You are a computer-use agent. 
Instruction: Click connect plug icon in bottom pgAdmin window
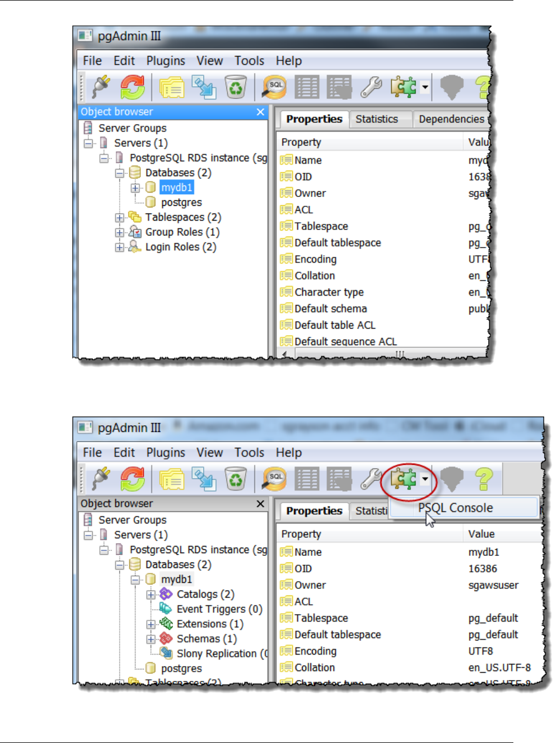click(x=101, y=479)
